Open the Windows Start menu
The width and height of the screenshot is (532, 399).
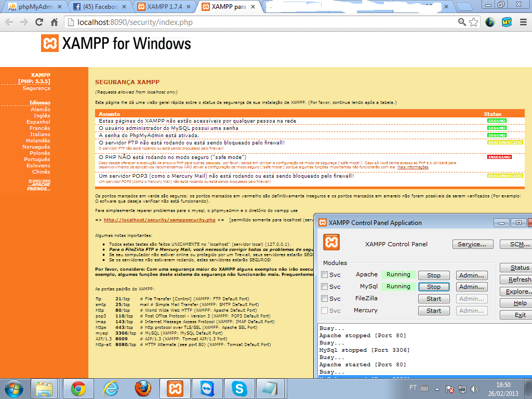click(x=14, y=389)
